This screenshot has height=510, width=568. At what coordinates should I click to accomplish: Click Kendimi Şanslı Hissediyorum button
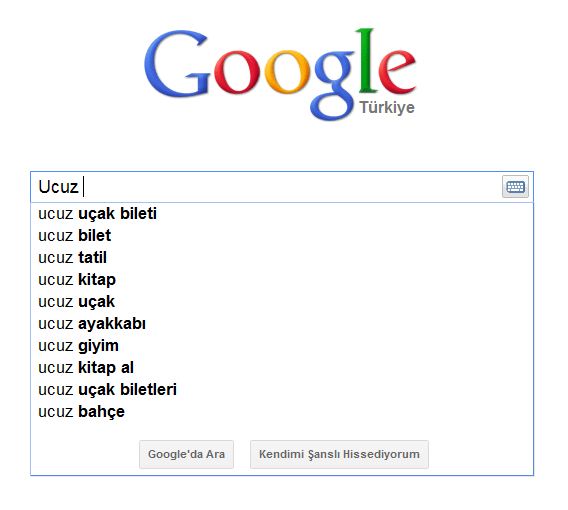[x=339, y=454]
